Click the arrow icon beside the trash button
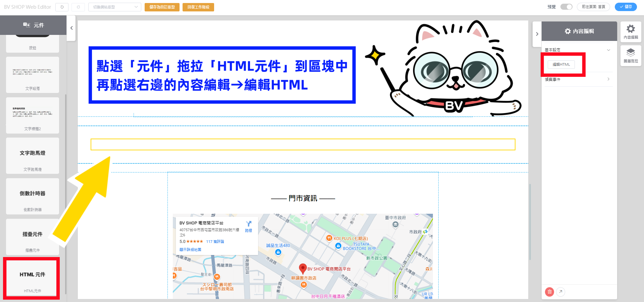 (x=560, y=292)
